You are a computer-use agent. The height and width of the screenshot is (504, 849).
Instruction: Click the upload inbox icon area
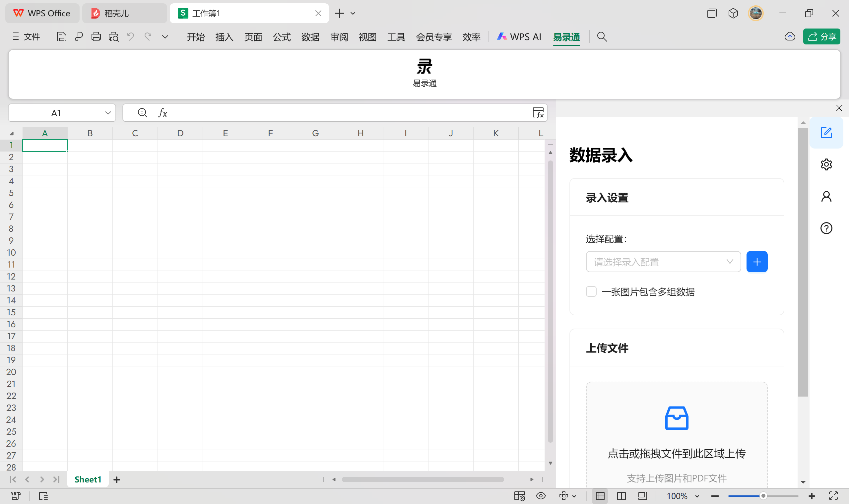point(677,418)
